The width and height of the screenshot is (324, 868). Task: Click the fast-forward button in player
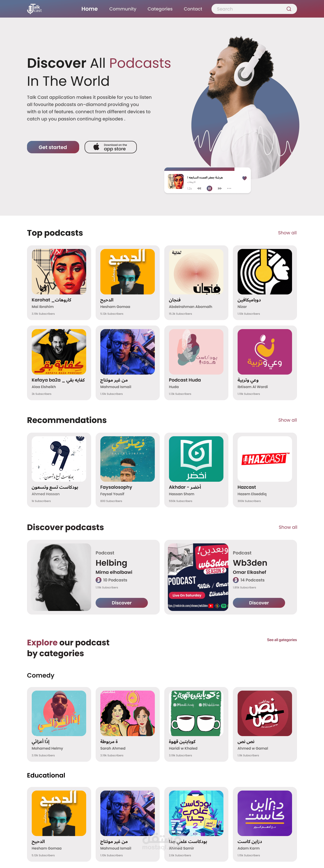pos(220,188)
